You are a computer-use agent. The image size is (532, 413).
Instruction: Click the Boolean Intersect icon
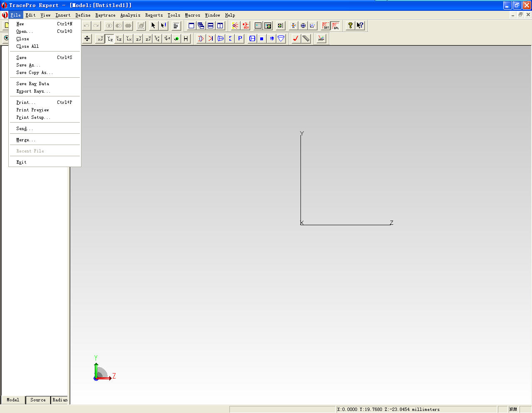coord(109,26)
